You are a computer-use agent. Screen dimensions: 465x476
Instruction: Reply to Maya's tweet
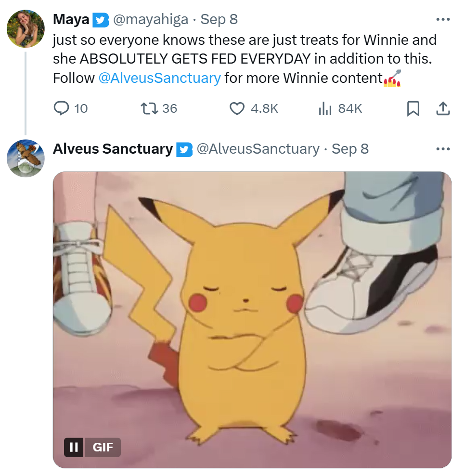(61, 109)
